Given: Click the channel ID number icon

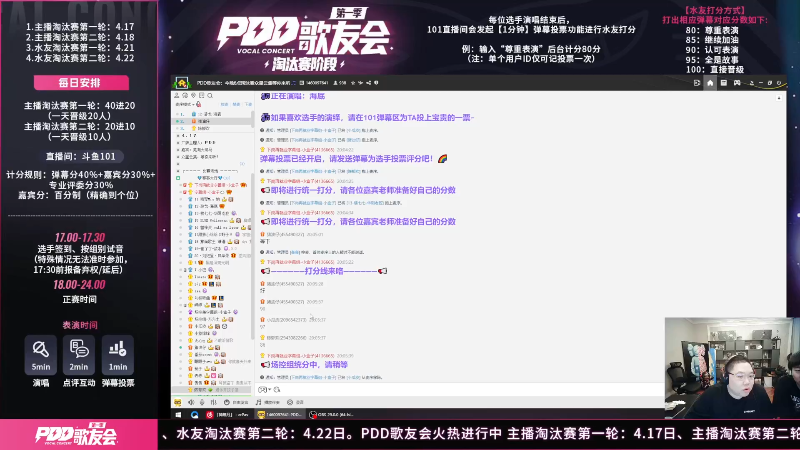Looking at the screenshot, I should [x=302, y=83].
